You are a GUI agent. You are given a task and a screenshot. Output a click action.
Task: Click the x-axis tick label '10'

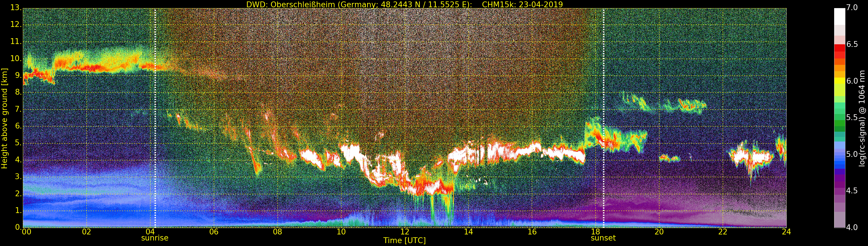(341, 232)
